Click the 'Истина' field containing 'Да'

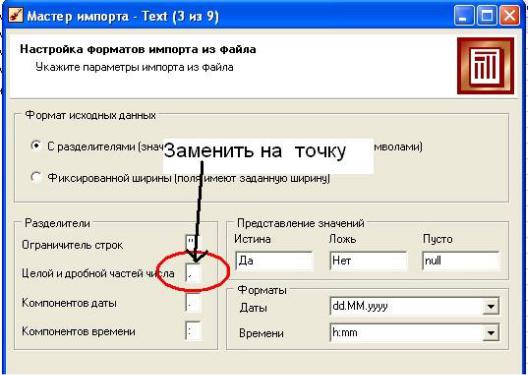(x=274, y=261)
